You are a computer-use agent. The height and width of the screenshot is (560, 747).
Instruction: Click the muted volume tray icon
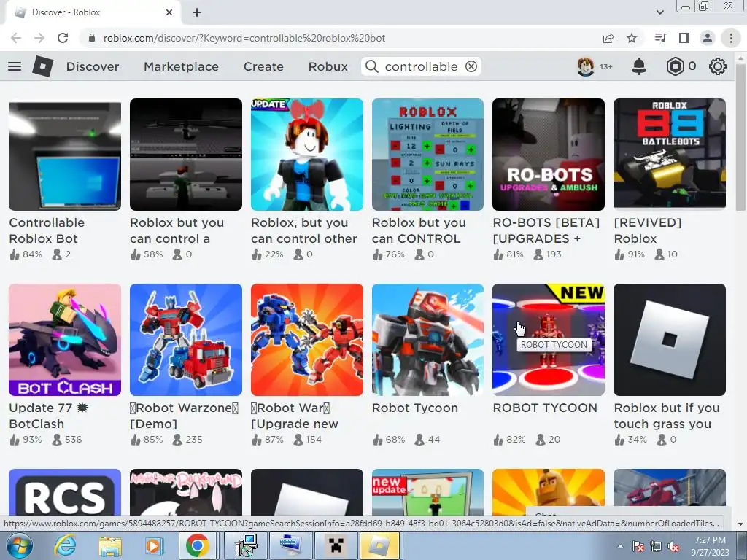pos(673,546)
